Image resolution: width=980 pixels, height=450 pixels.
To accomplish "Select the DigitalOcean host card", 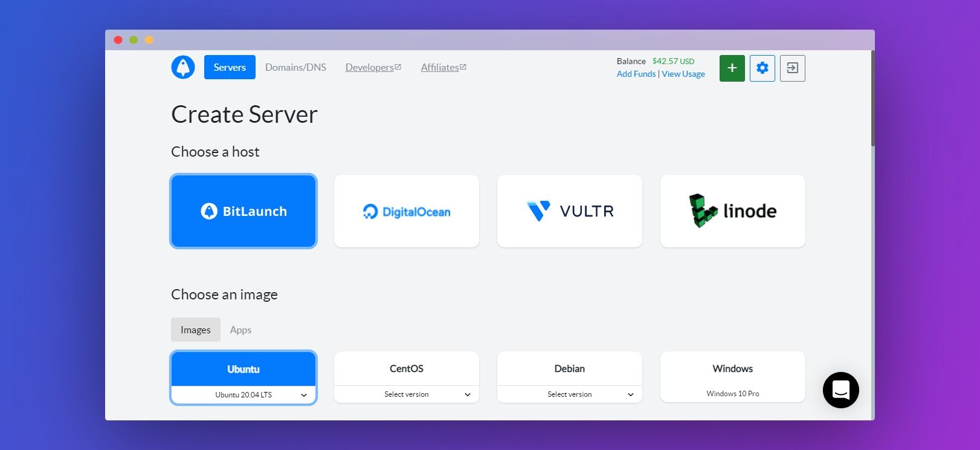I will pyautogui.click(x=407, y=211).
